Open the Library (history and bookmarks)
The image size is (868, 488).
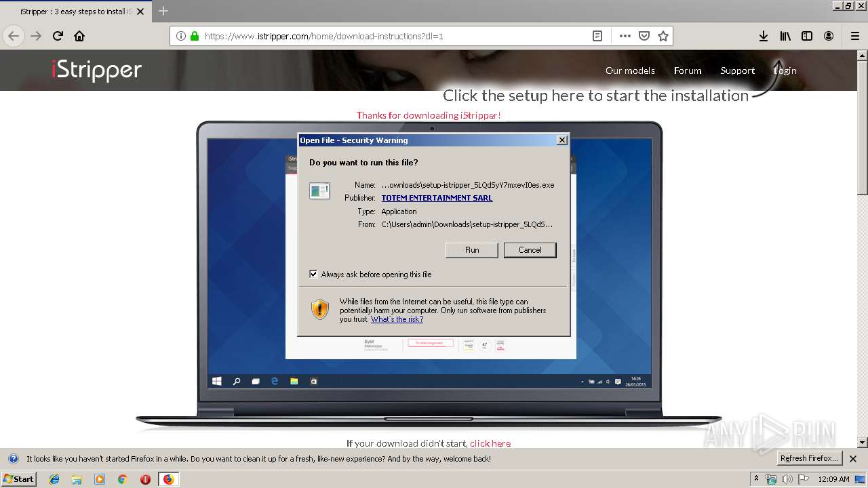[785, 36]
